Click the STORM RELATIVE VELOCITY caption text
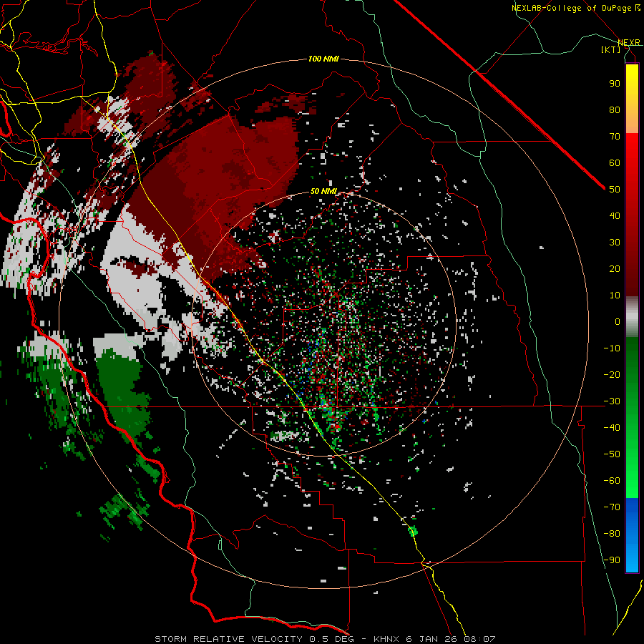This screenshot has height=644, width=644. (228, 639)
